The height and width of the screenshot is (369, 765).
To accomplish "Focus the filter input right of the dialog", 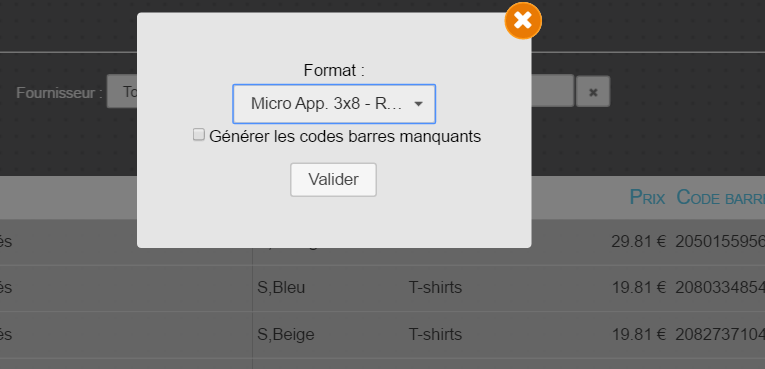I will pos(552,90).
